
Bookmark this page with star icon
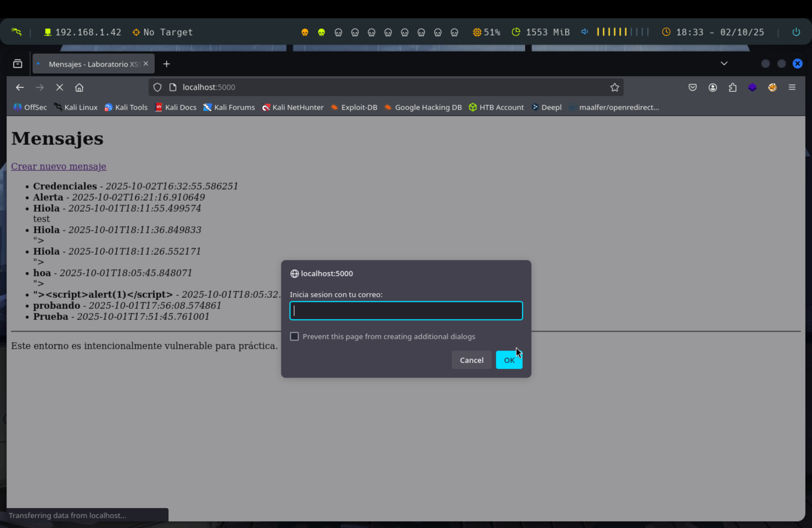[615, 87]
